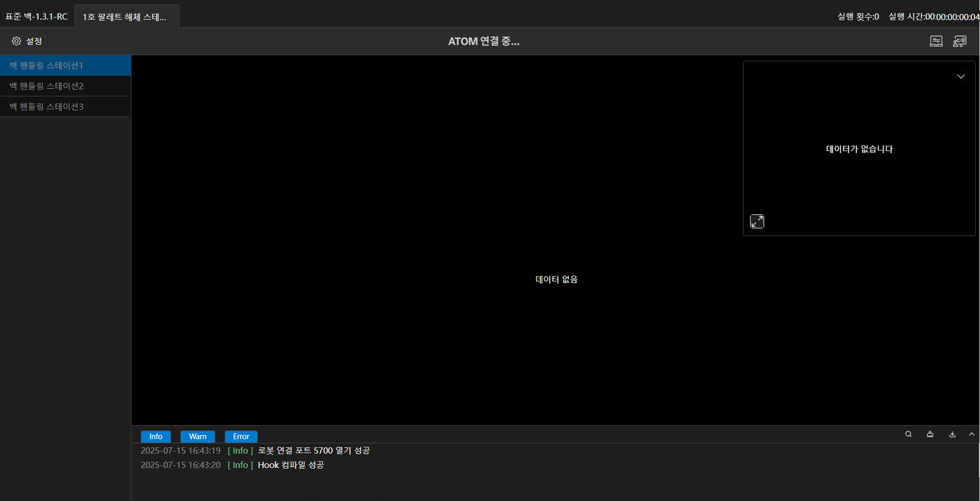980x501 pixels.
Task: Toggle the Info log filter
Action: [156, 436]
